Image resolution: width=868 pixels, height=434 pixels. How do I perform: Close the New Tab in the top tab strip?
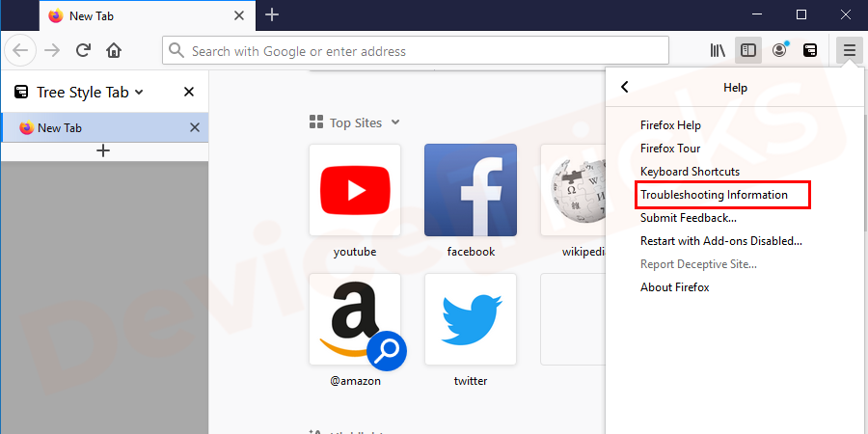238,15
